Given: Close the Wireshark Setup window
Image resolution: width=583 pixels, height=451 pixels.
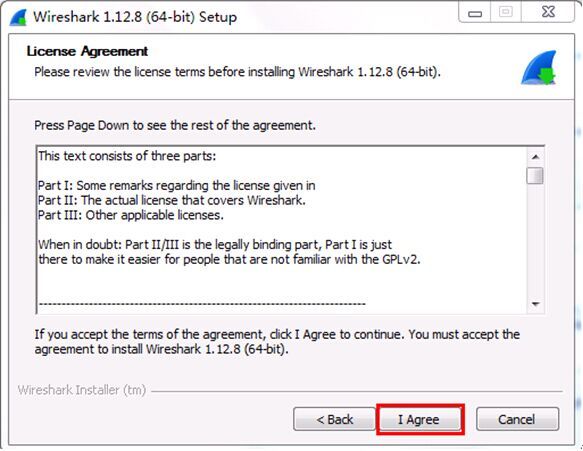Looking at the screenshot, I should pos(548,12).
